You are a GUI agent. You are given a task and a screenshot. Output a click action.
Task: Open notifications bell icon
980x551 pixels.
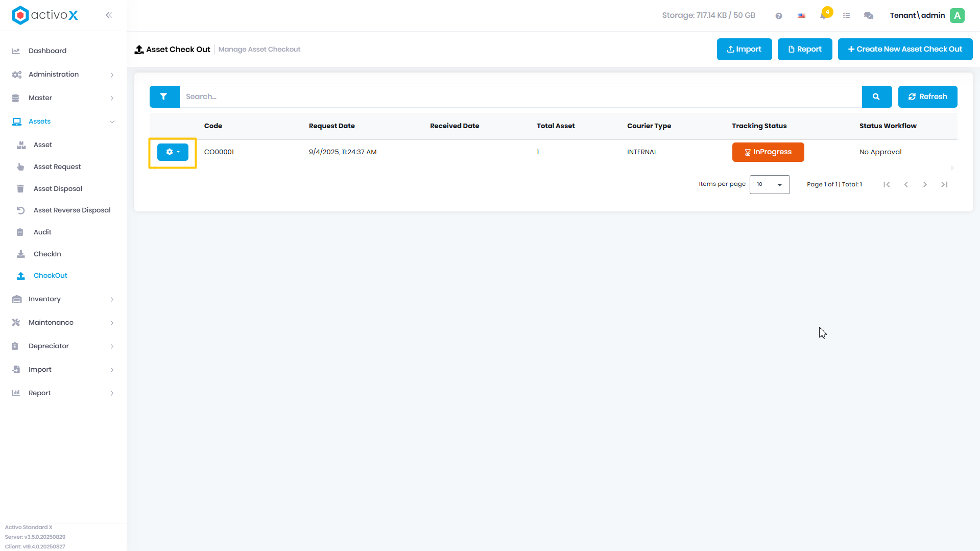coord(824,15)
